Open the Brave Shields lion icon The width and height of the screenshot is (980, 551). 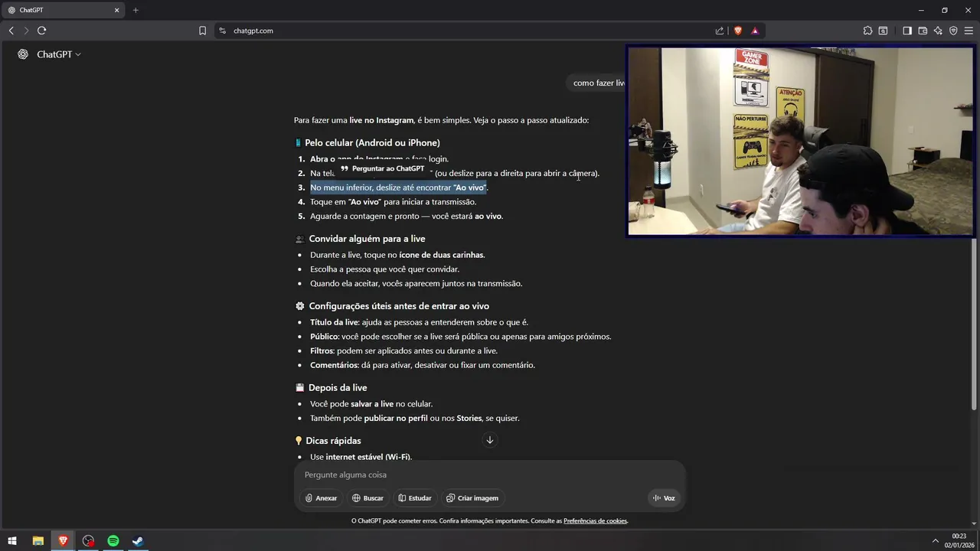coord(738,31)
